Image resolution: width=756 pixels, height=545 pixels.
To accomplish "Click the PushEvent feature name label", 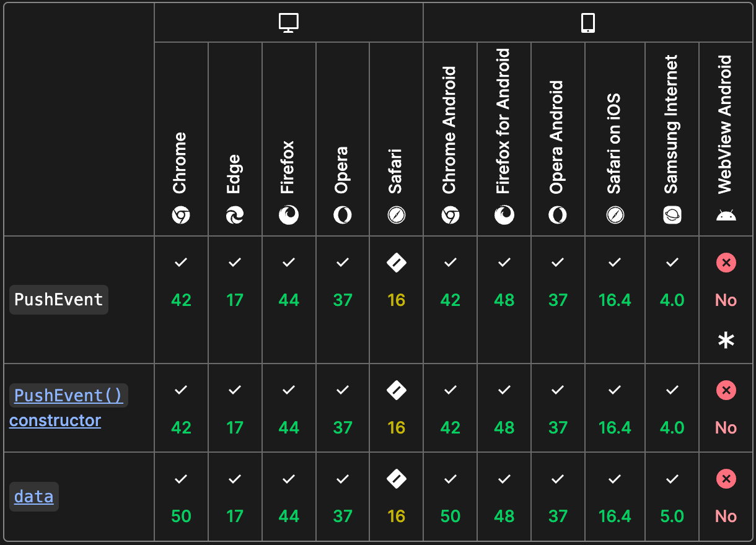I will (59, 300).
